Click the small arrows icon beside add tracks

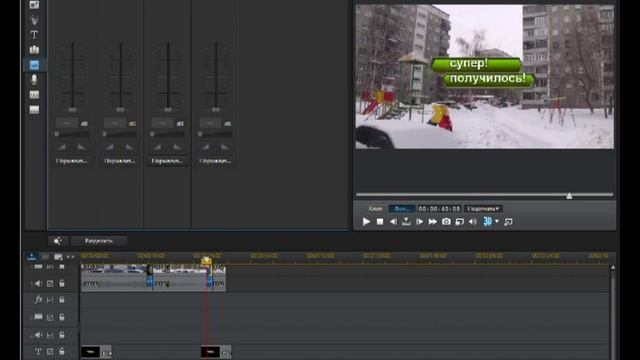coord(71,257)
